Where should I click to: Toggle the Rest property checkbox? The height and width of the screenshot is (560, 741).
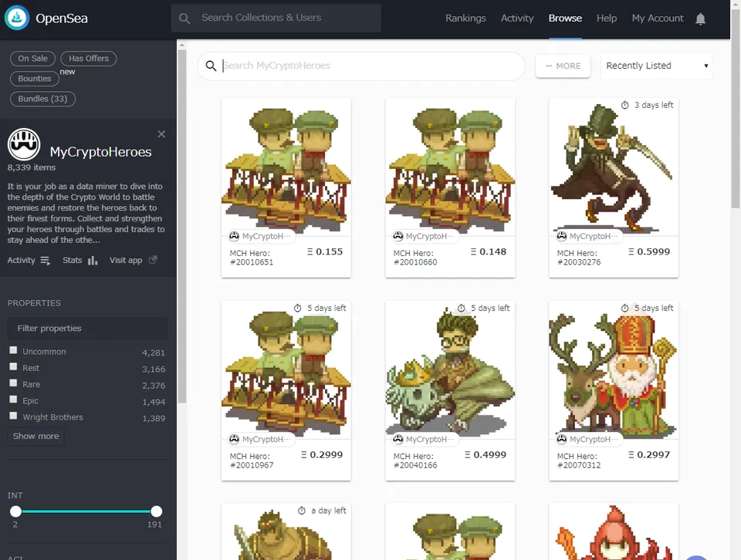coord(13,367)
